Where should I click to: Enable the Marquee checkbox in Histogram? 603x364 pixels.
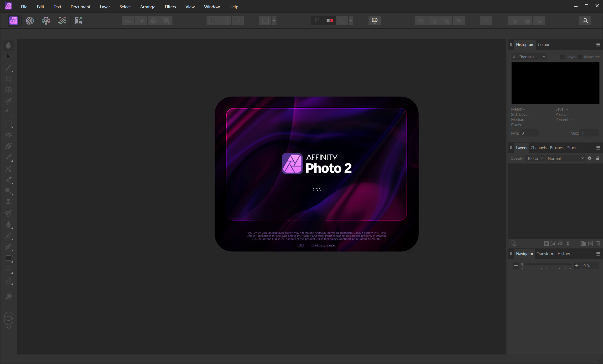tap(580, 57)
